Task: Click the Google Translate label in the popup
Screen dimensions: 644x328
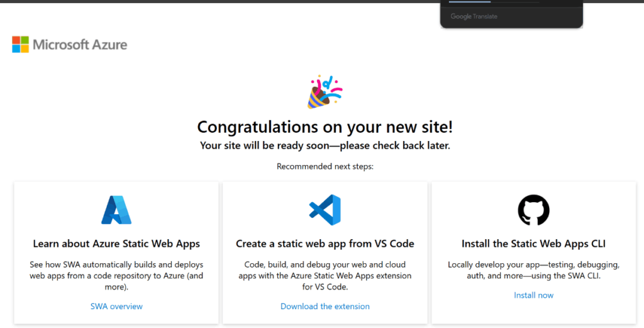Action: tap(474, 16)
